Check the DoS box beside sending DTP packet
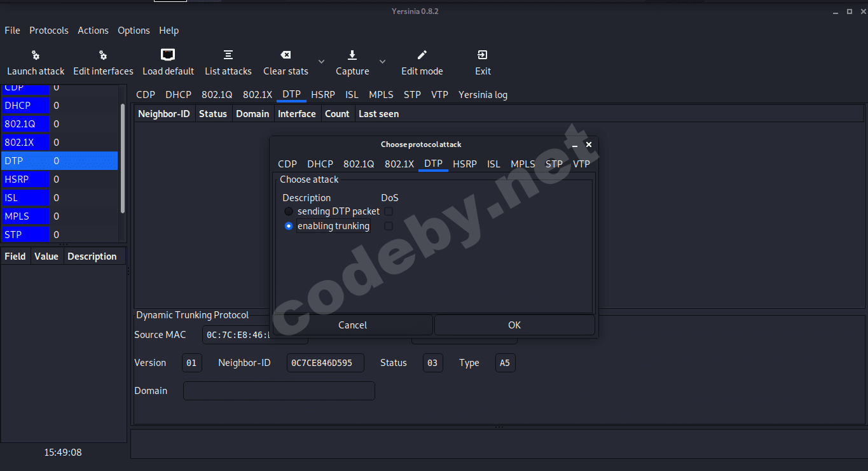This screenshot has width=868, height=471. click(388, 211)
